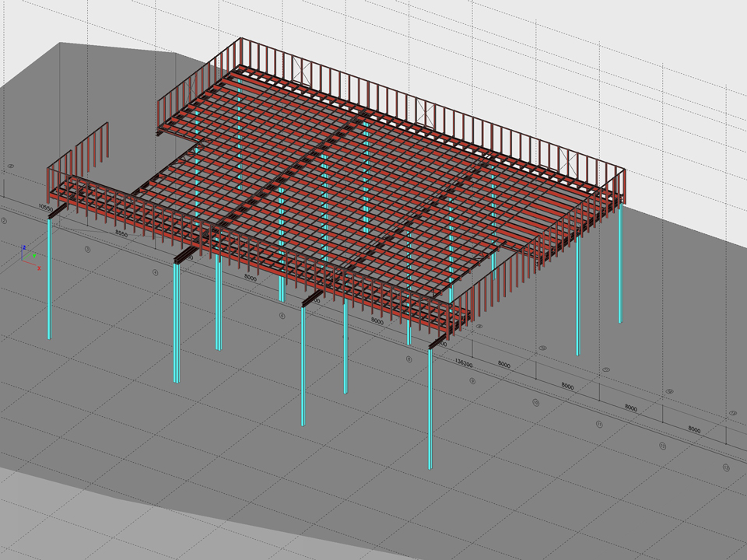747x560 pixels.
Task: Pick grid bubble number 9
Action: click(x=472, y=381)
